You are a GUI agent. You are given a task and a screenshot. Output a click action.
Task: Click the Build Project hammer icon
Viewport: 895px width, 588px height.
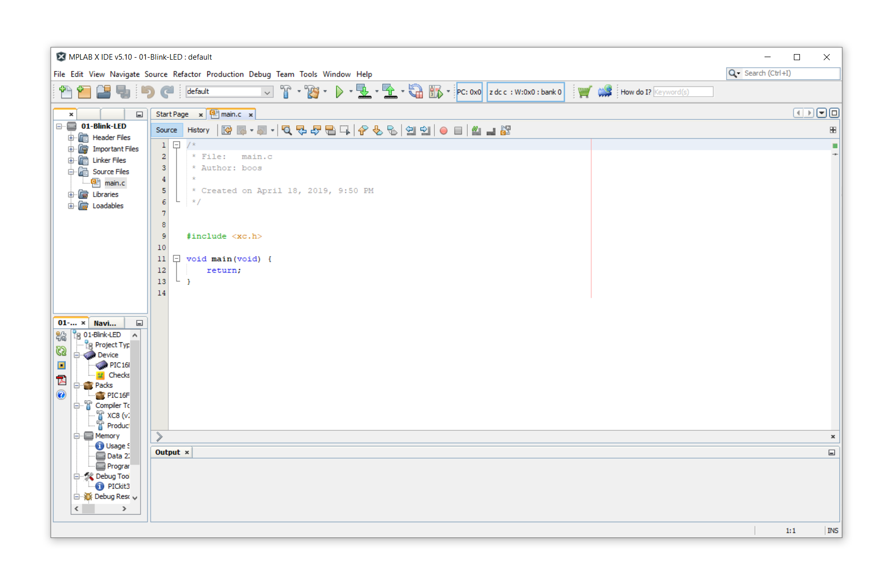pyautogui.click(x=286, y=92)
